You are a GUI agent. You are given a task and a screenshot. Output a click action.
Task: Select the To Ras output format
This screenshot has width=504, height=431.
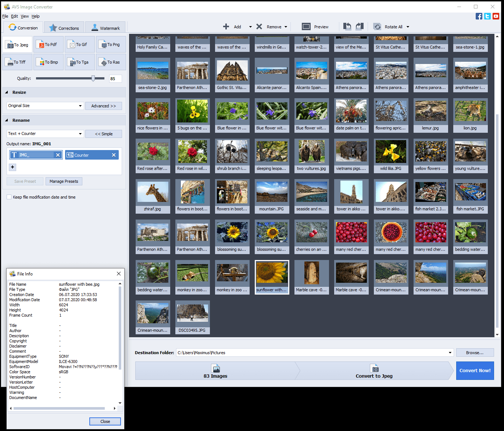pos(111,62)
